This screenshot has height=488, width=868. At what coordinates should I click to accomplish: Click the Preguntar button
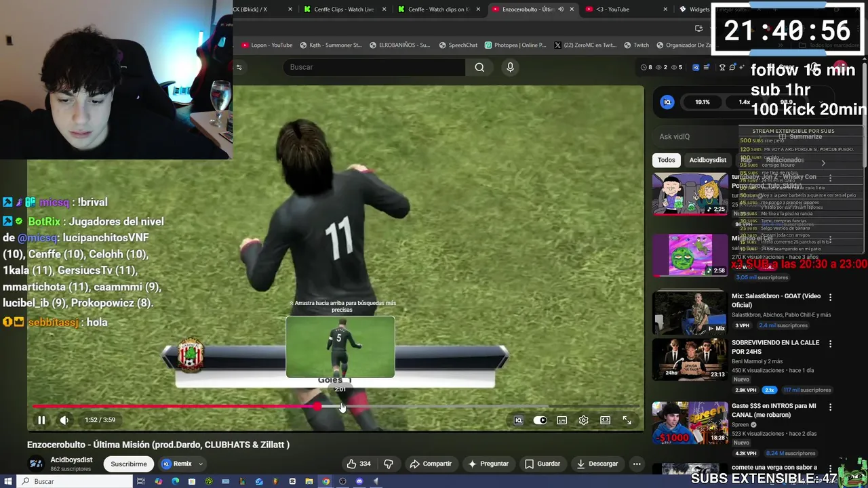(488, 464)
